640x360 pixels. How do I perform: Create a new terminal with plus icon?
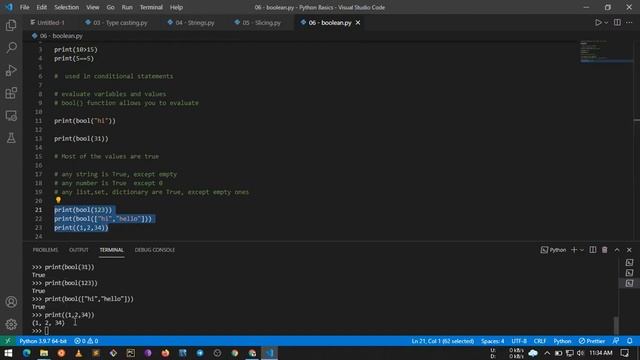coord(574,250)
